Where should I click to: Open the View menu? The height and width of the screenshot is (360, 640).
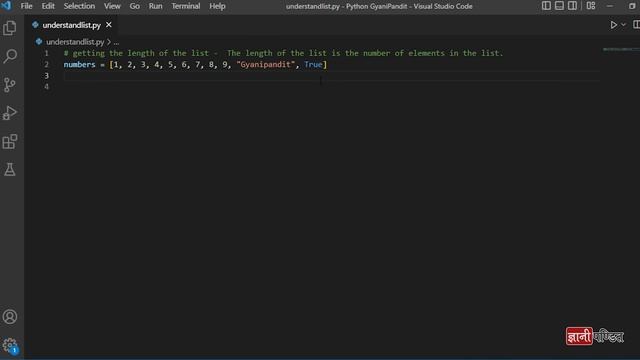(112, 6)
